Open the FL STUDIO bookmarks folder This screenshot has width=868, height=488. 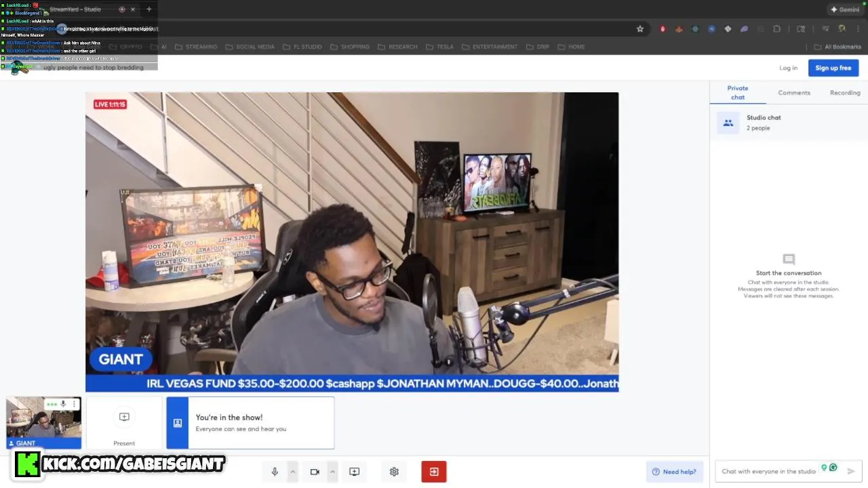302,47
